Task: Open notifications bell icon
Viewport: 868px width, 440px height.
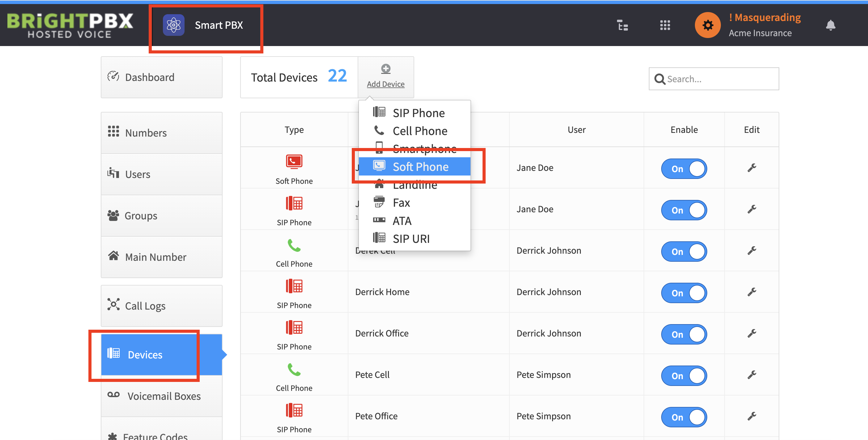Action: tap(830, 25)
